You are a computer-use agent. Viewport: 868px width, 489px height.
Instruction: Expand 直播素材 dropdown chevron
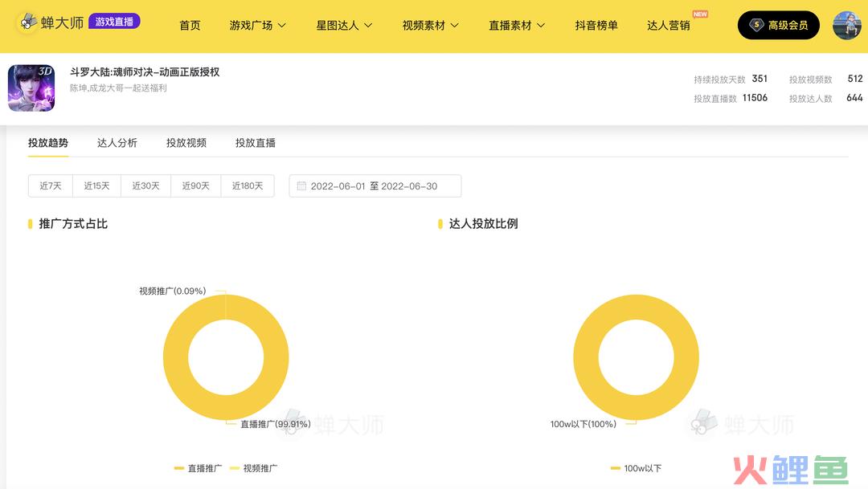tap(541, 26)
